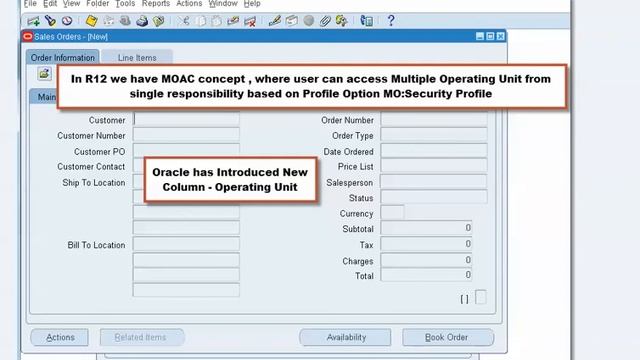Image resolution: width=640 pixels, height=360 pixels.
Task: Click the Copy toolbar icon
Action: (x=201, y=20)
